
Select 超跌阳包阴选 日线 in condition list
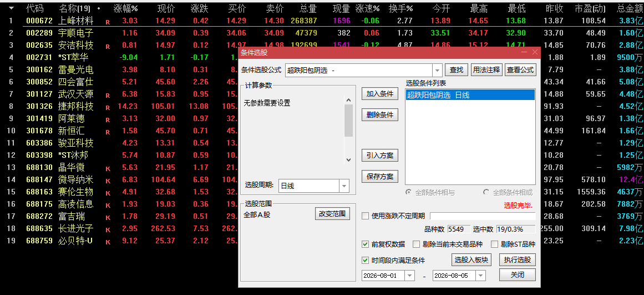pos(470,95)
